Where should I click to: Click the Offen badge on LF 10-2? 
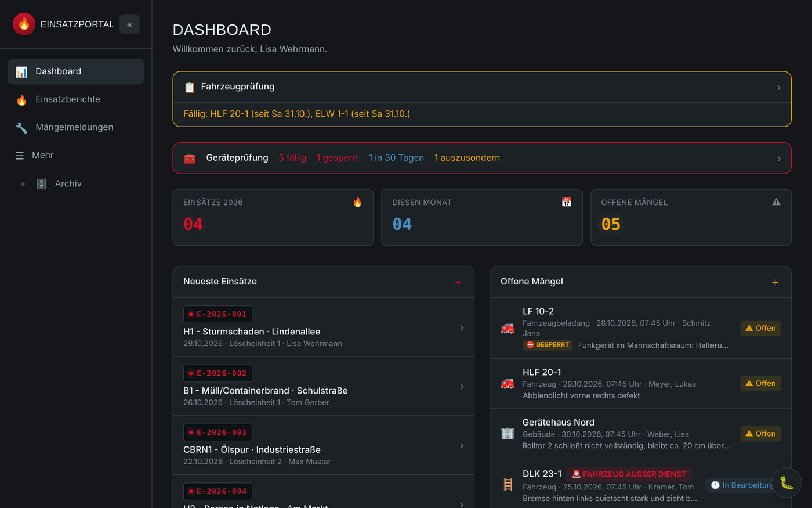coord(760,328)
